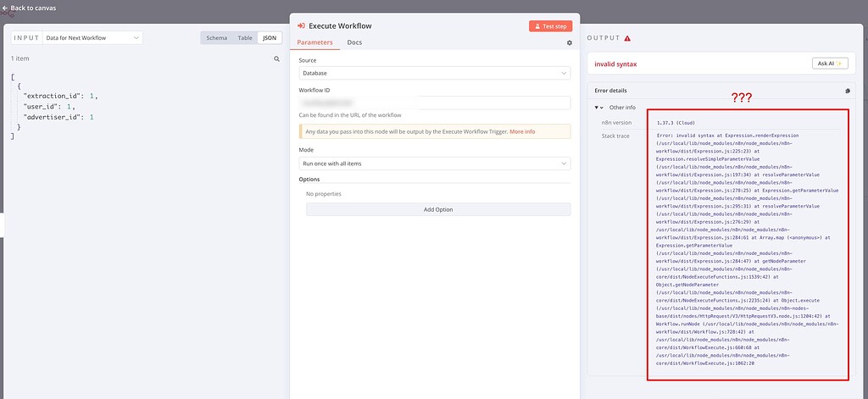Click the Execute Workflow node icon
The height and width of the screenshot is (399, 868).
(x=301, y=26)
